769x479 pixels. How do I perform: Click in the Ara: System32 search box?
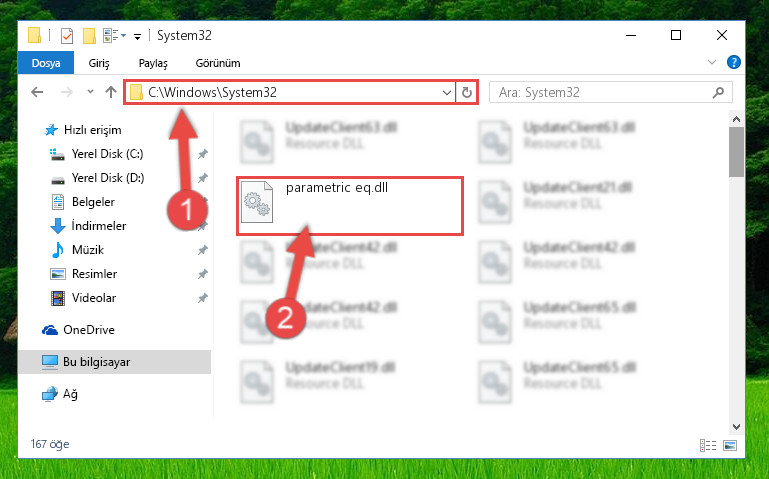click(x=601, y=92)
